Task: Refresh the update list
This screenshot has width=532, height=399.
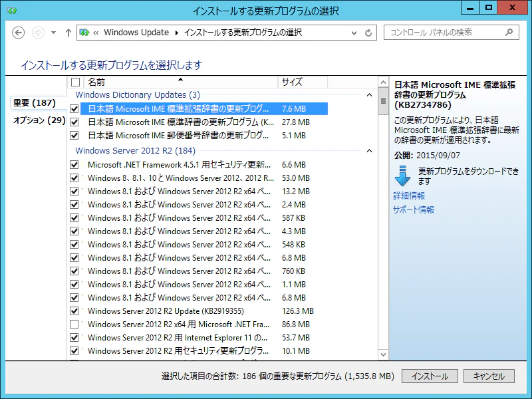Action: (x=368, y=33)
